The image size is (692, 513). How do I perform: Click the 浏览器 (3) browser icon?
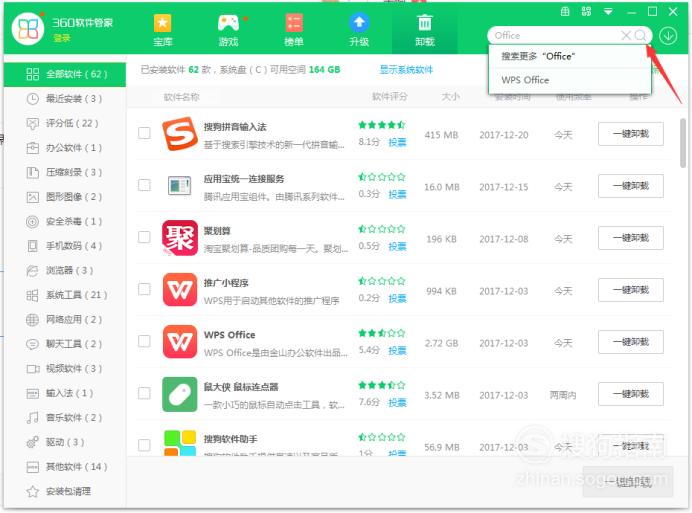[33, 270]
